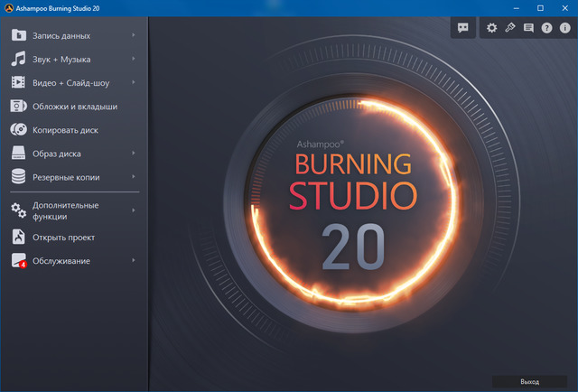This screenshot has width=578, height=392.
Task: Click the Копировать диск disc icon
Action: [19, 130]
